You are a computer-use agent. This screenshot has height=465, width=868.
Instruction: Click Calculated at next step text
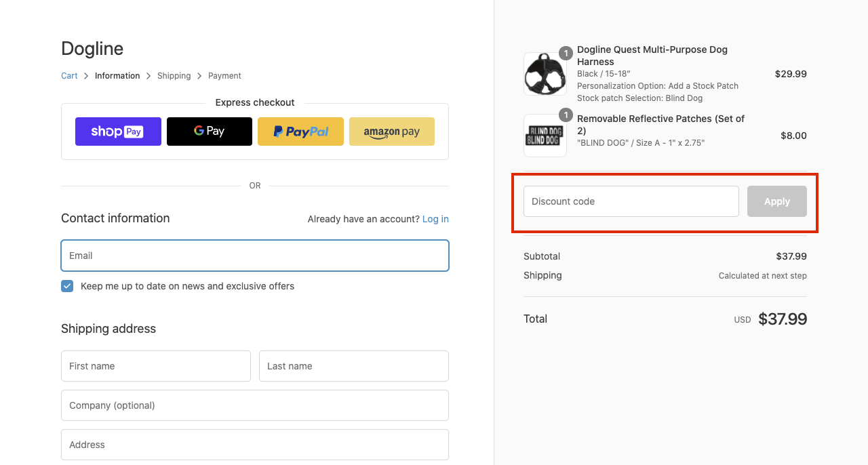coord(763,276)
